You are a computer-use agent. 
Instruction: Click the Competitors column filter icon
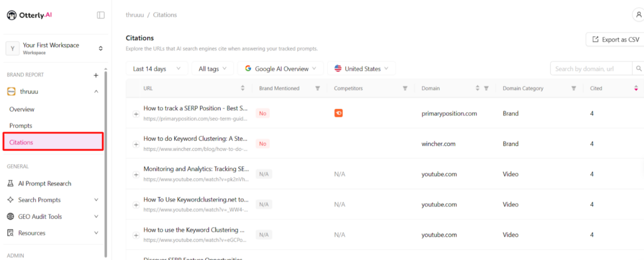coord(404,89)
